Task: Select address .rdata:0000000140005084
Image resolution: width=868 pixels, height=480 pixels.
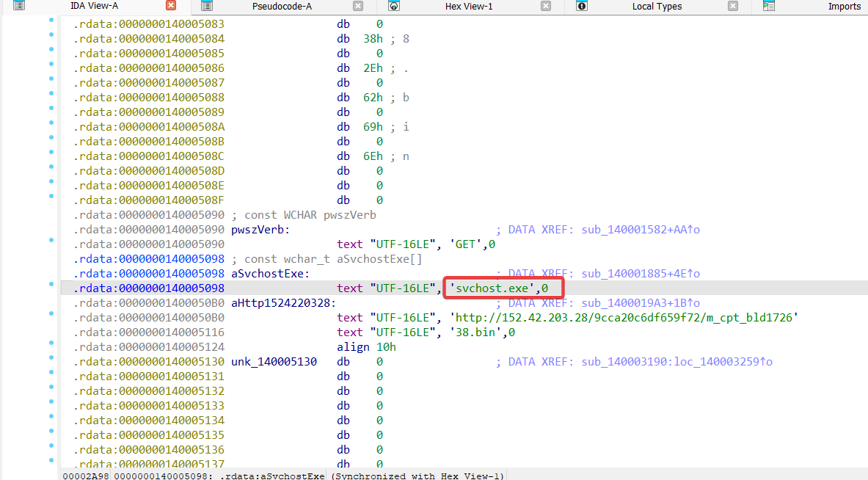Action: click(149, 39)
